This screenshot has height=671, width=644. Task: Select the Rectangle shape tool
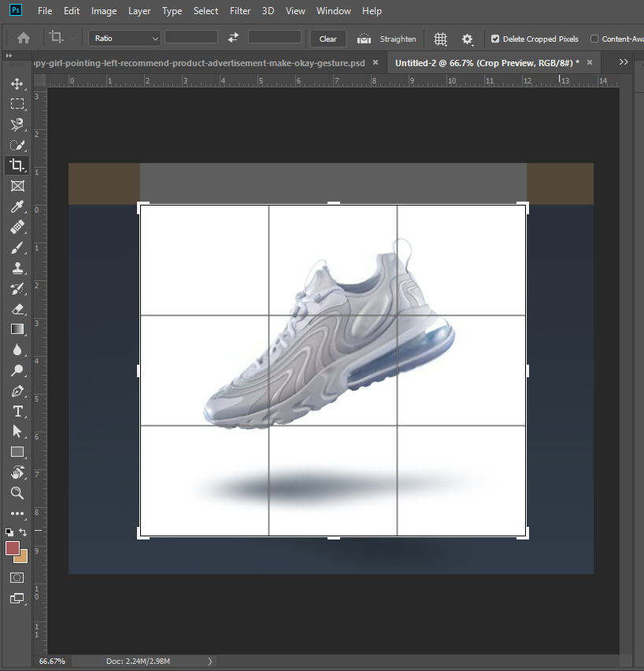pyautogui.click(x=17, y=452)
